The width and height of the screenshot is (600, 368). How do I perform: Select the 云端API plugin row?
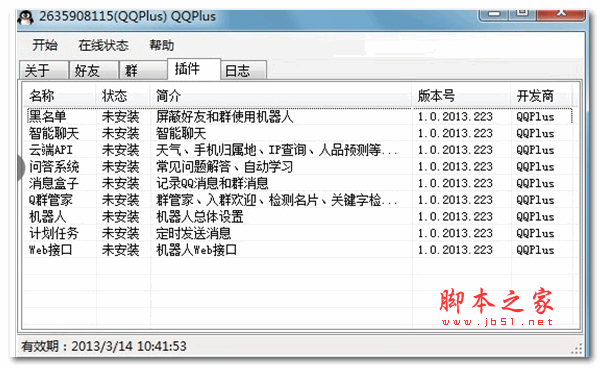coord(300,150)
